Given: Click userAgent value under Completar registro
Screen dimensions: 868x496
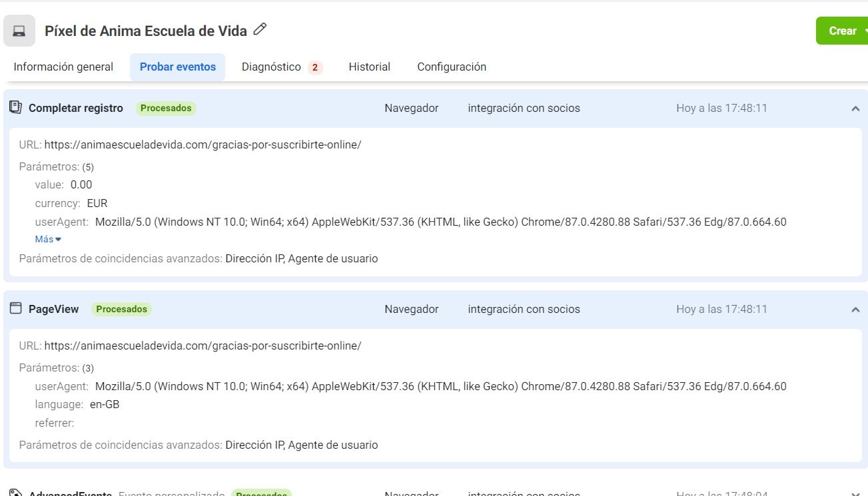Looking at the screenshot, I should coord(440,222).
